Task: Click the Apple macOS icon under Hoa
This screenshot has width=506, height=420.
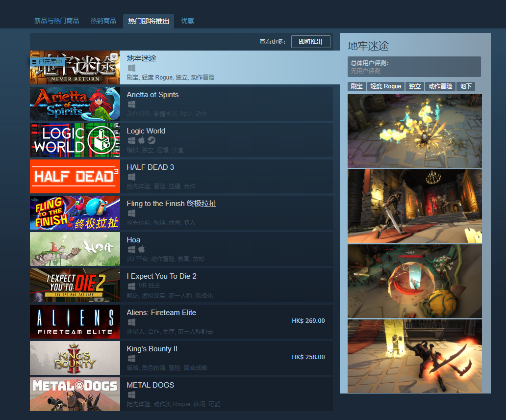Action: (141, 249)
